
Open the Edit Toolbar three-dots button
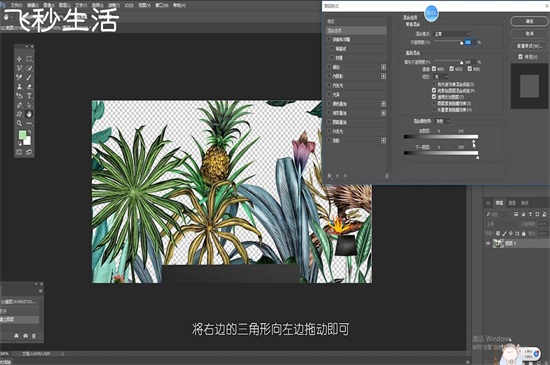(29, 123)
